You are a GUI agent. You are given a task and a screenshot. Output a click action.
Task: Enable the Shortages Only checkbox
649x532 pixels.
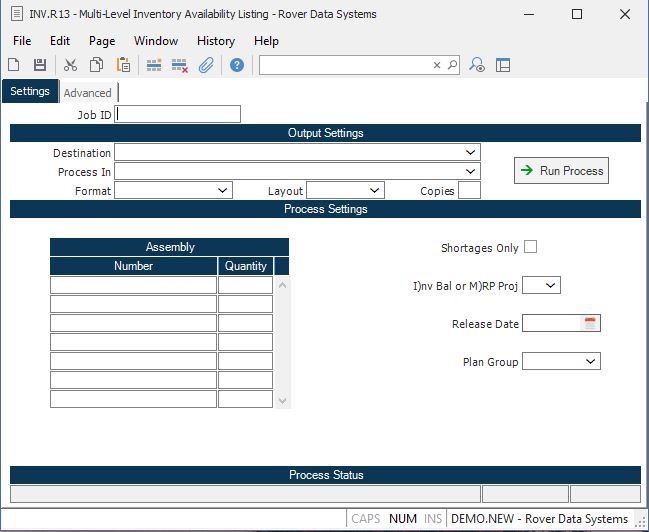tap(531, 247)
